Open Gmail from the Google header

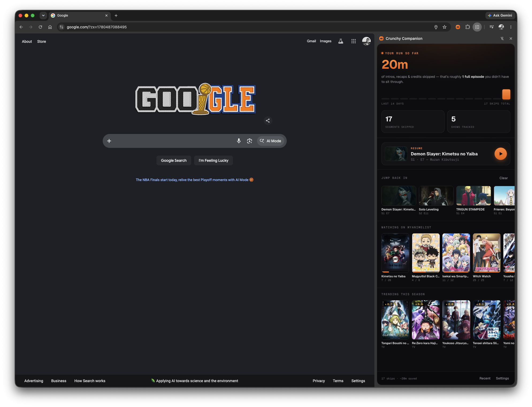pyautogui.click(x=311, y=41)
